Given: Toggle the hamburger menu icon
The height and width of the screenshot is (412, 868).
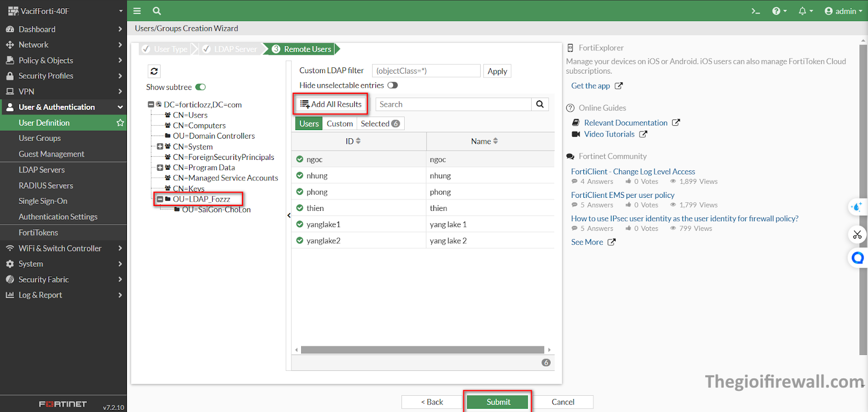Looking at the screenshot, I should click(x=137, y=11).
